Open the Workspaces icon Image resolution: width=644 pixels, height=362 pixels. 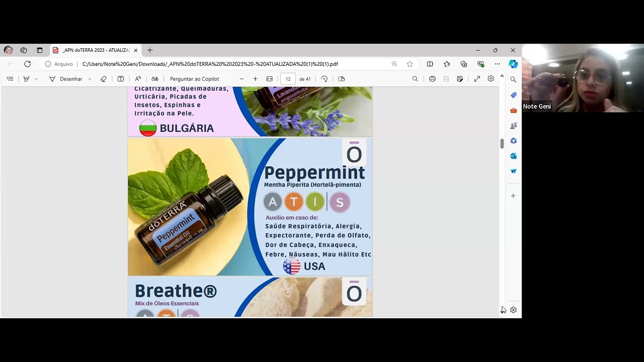click(x=24, y=50)
